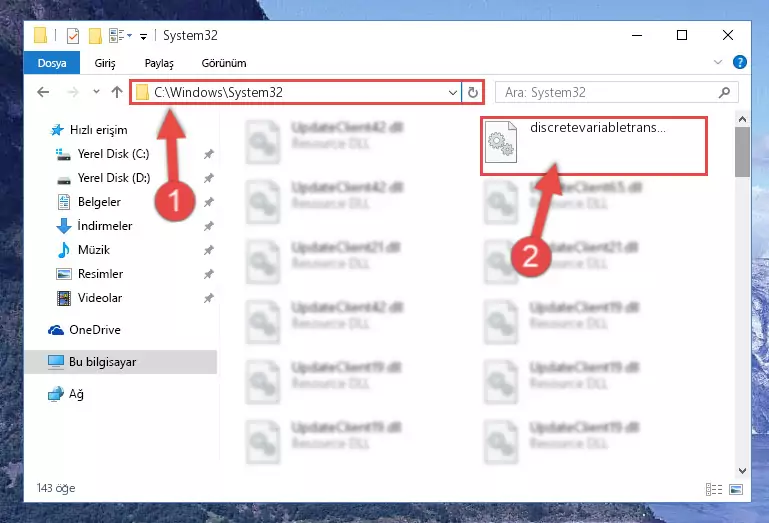Image resolution: width=769 pixels, height=523 pixels.
Task: Close the System32 window
Action: tap(728, 35)
